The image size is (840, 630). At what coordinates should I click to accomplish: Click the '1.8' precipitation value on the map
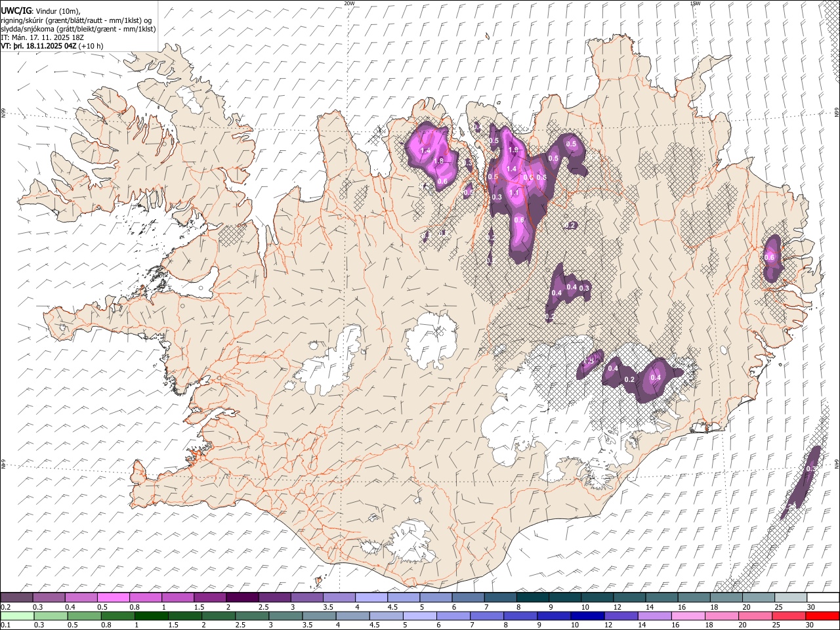(439, 161)
